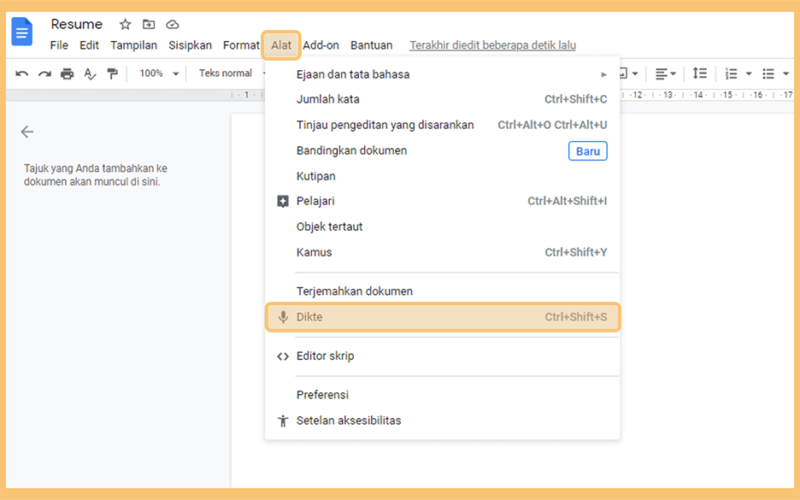The image size is (800, 500).
Task: Click the Alat menu
Action: tap(281, 45)
